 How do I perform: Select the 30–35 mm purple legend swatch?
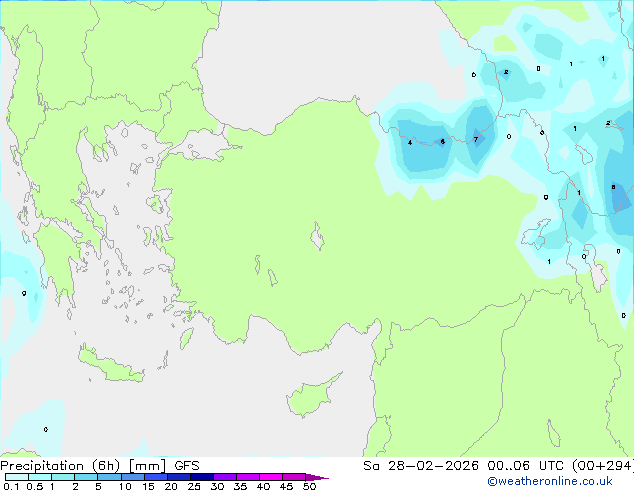pos(224,477)
